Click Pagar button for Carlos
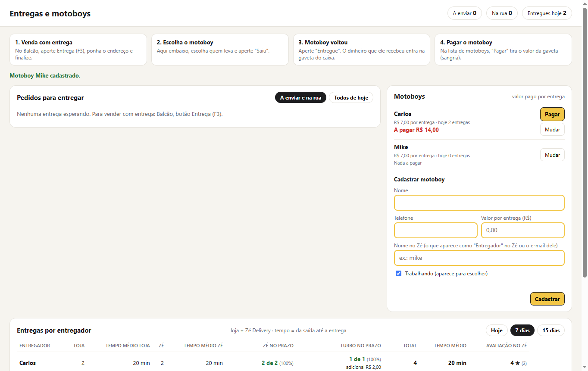Screen dimensions: 588x371 pyautogui.click(x=552, y=114)
